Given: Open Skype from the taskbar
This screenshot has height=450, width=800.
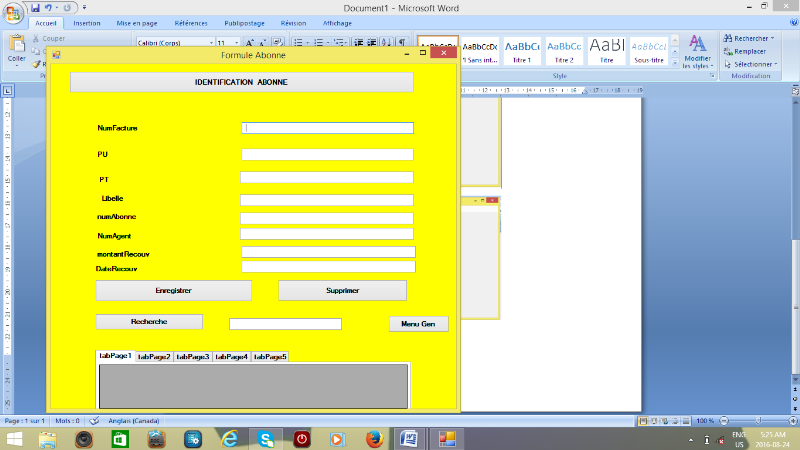Looking at the screenshot, I should pos(266,439).
